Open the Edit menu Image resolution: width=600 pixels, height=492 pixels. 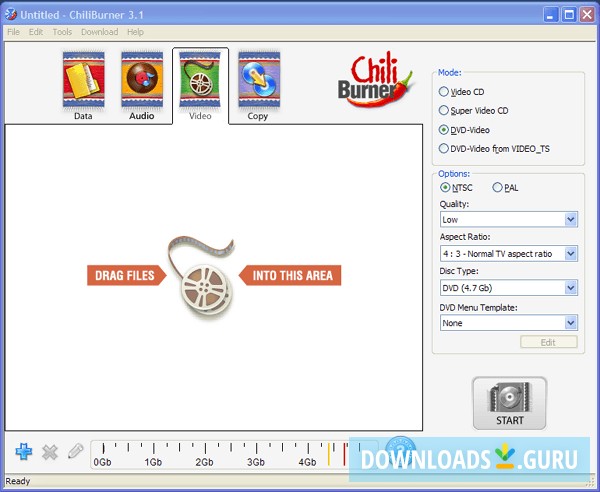click(36, 32)
